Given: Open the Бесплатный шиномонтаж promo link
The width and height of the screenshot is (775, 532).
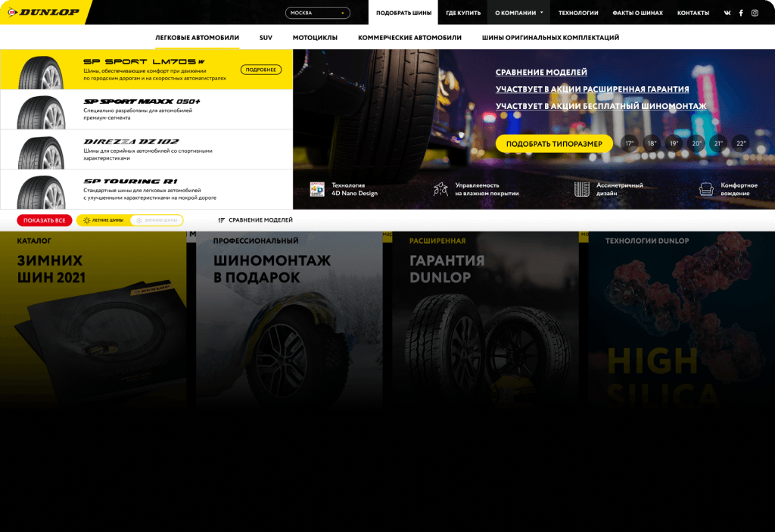Looking at the screenshot, I should 601,106.
